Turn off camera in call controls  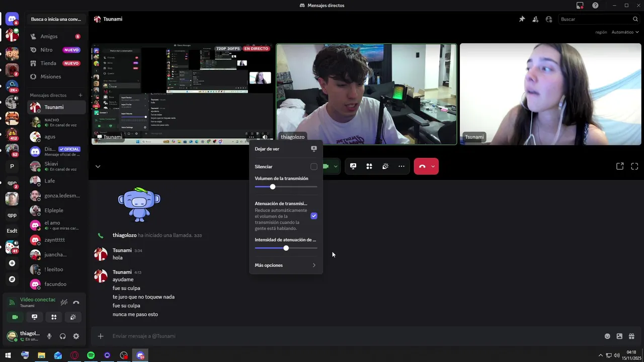326,166
